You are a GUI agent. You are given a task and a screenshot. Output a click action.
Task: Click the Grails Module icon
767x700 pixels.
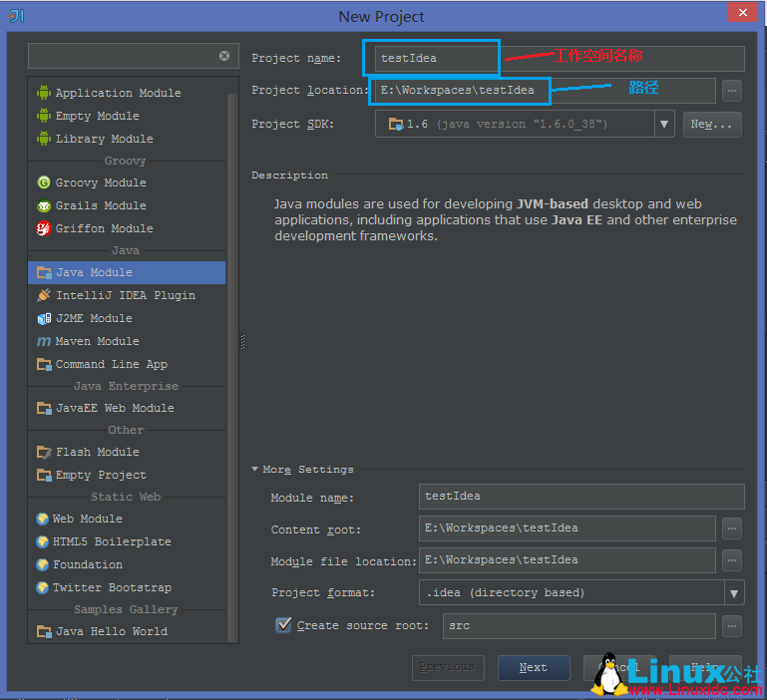tap(44, 205)
